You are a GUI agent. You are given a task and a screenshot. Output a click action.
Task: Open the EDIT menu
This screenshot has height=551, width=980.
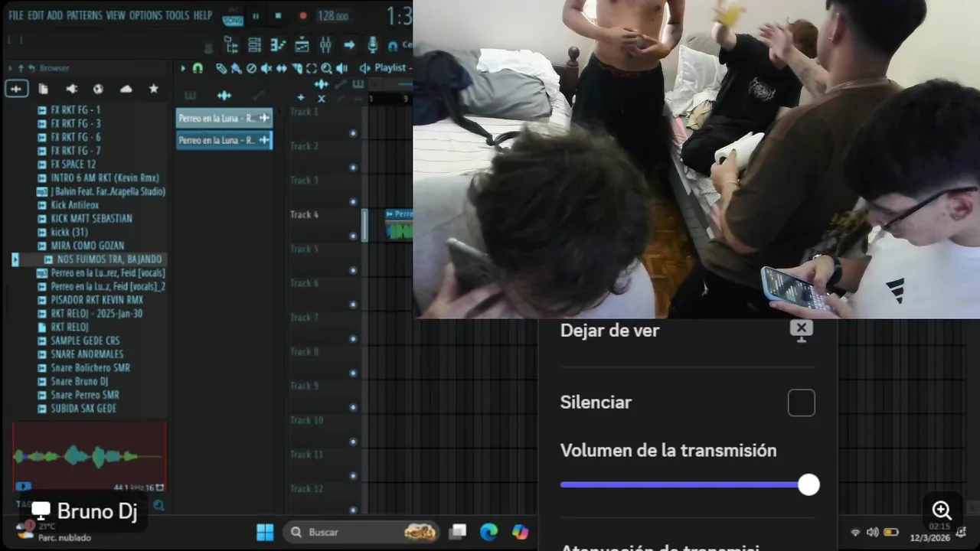[x=36, y=15]
